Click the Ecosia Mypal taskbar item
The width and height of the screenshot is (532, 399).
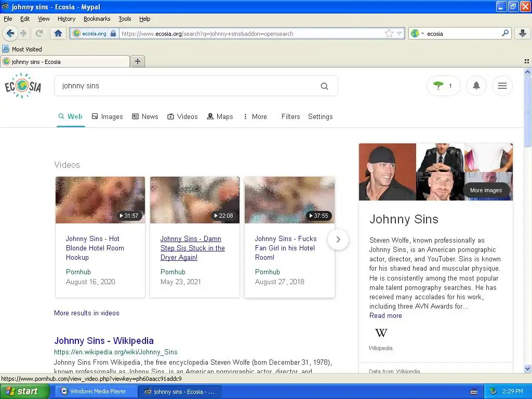point(179,392)
